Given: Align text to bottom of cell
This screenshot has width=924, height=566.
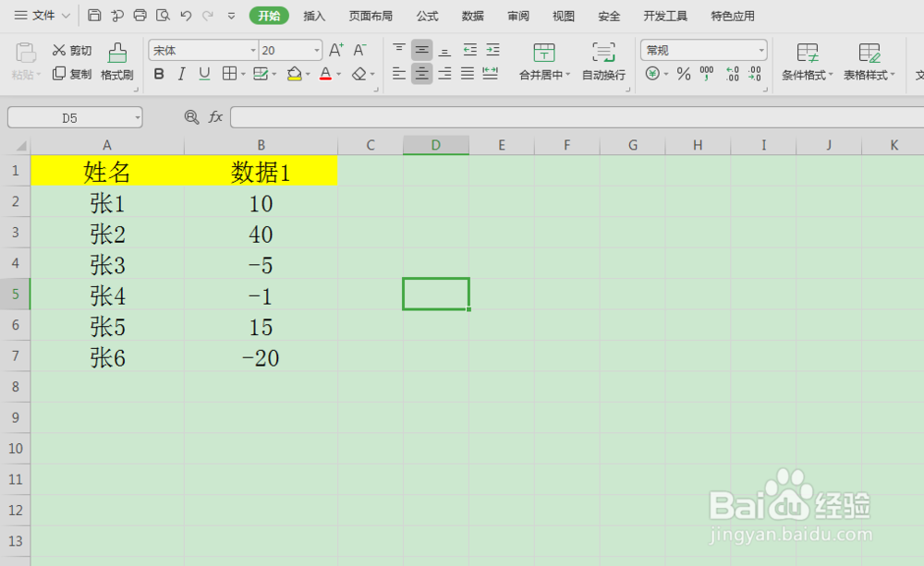Looking at the screenshot, I should [445, 50].
